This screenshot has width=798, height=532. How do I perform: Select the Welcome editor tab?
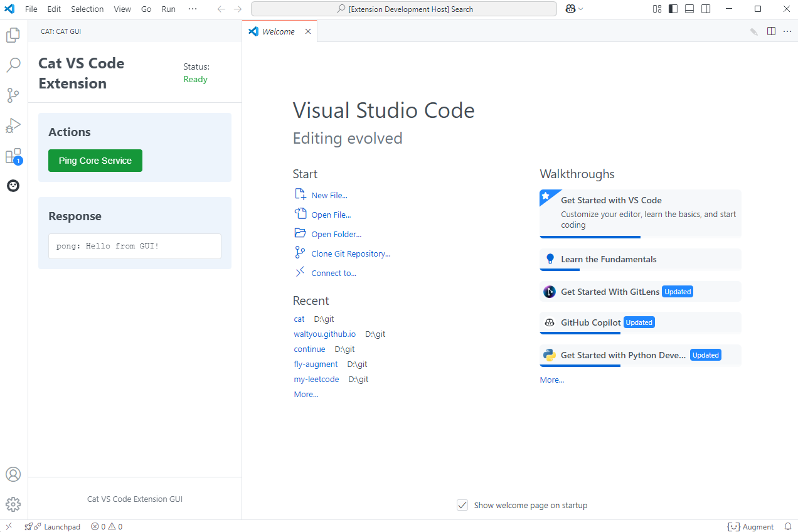(279, 31)
